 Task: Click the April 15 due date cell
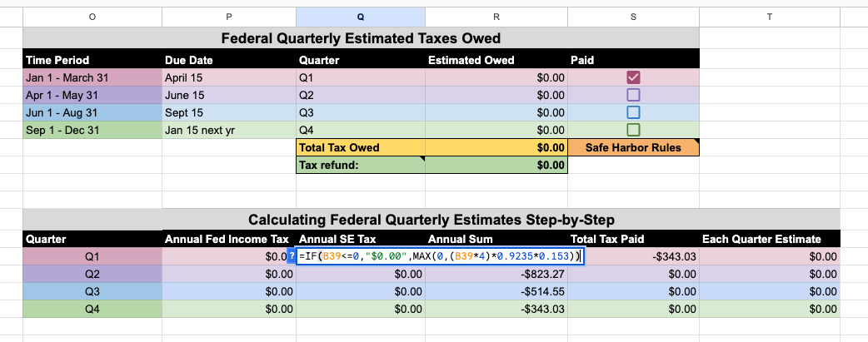228,77
